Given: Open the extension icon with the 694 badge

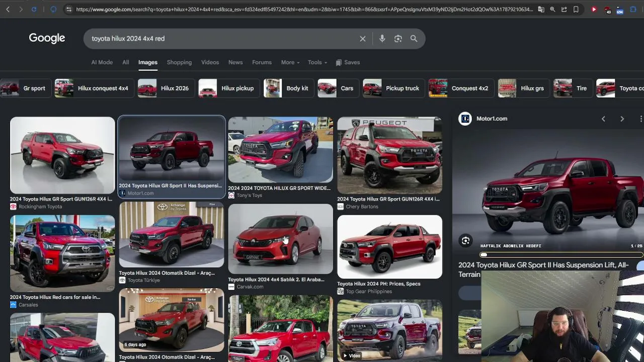Looking at the screenshot, I should (619, 10).
